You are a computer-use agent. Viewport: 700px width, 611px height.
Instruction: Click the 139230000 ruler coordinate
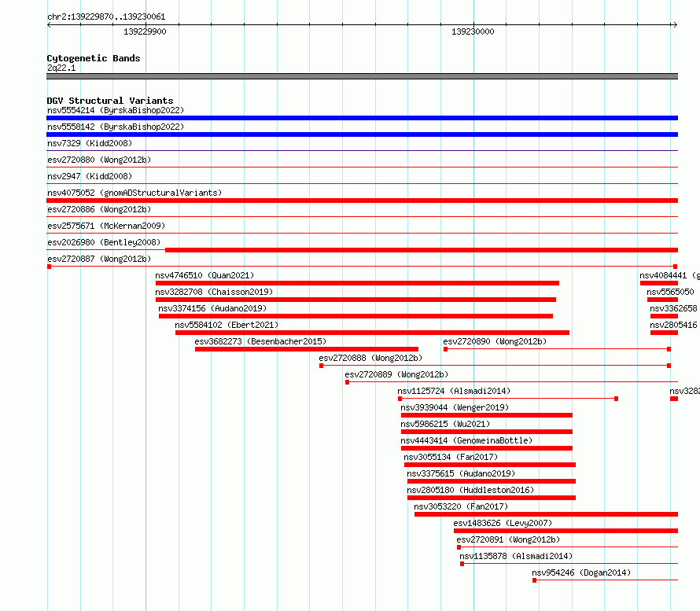[x=473, y=31]
